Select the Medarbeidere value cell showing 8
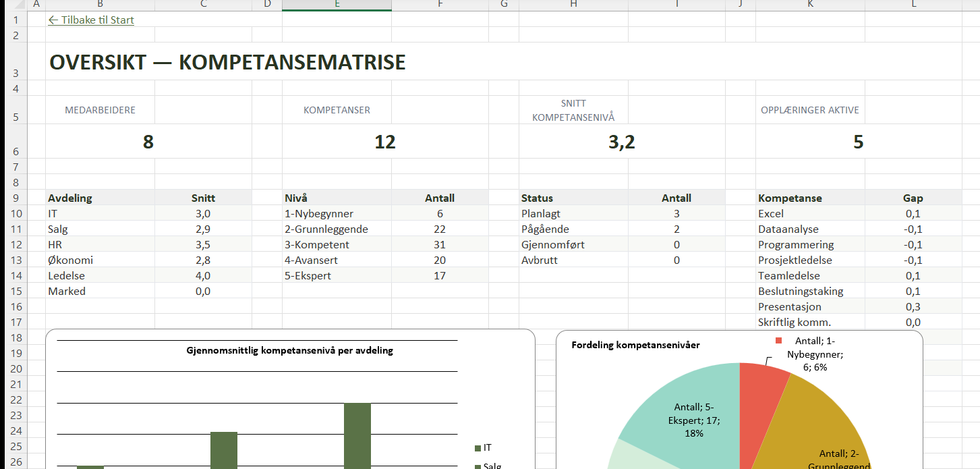The height and width of the screenshot is (469, 980). point(148,142)
